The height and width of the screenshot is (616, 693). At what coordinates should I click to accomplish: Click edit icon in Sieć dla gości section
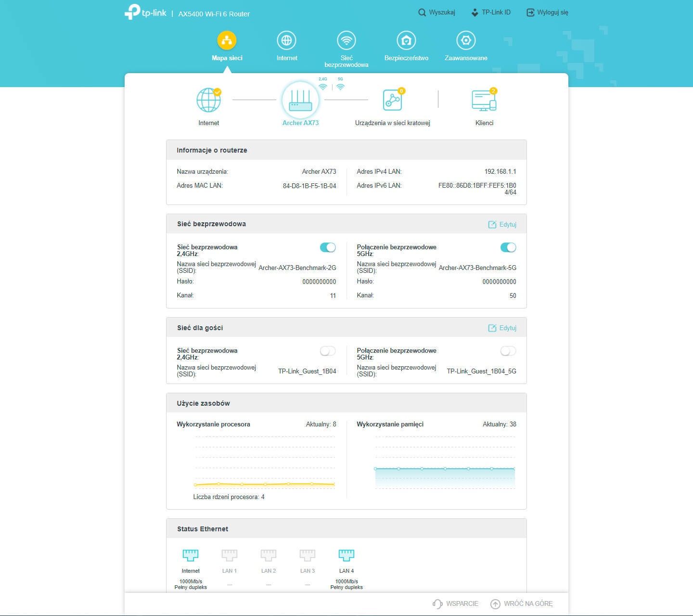coord(492,328)
